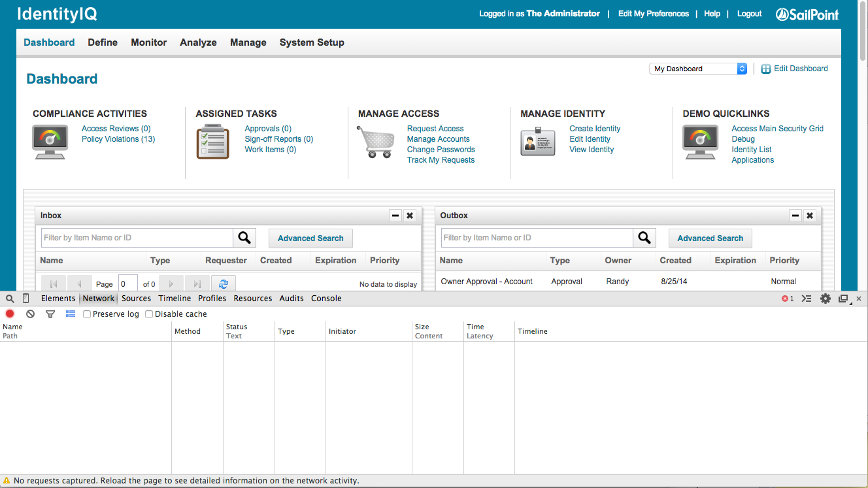Click Advanced Search in the Outbox
868x488 pixels.
710,238
